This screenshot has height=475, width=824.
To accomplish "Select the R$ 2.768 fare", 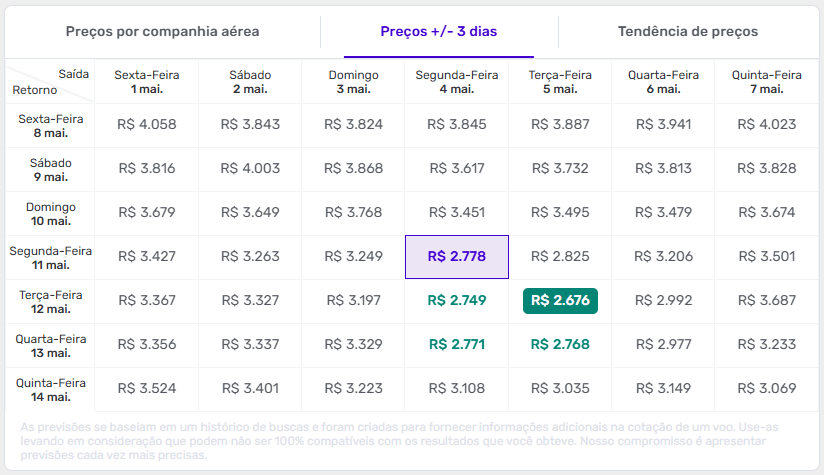I will click(x=560, y=344).
